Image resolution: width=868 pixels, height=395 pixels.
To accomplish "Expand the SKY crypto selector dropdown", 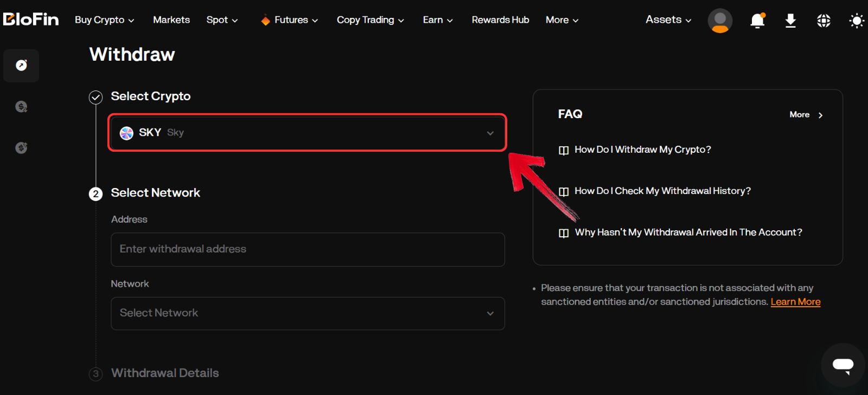I will [307, 133].
